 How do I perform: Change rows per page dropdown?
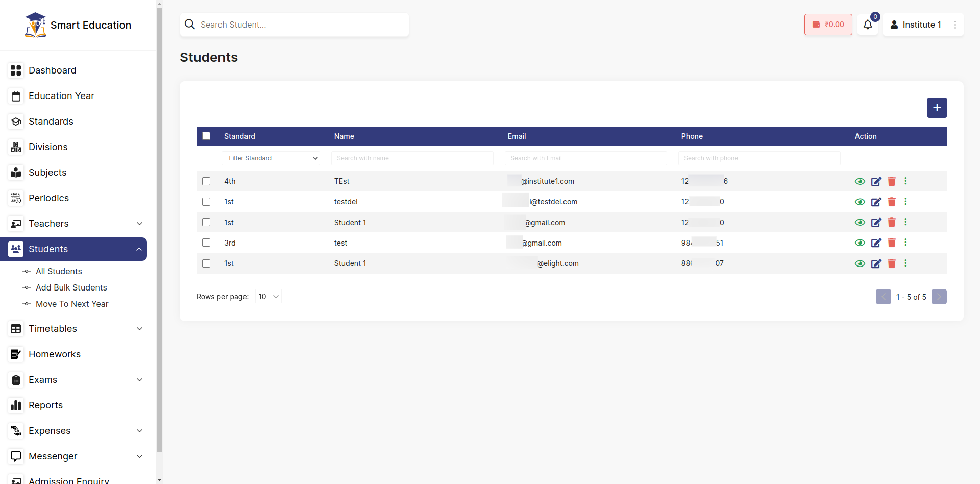pyautogui.click(x=268, y=297)
